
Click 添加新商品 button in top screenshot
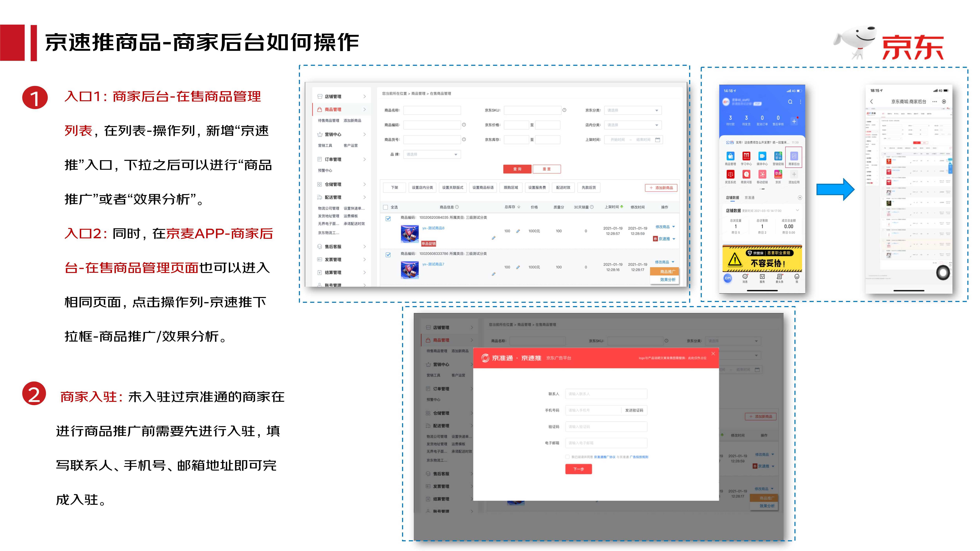click(661, 188)
